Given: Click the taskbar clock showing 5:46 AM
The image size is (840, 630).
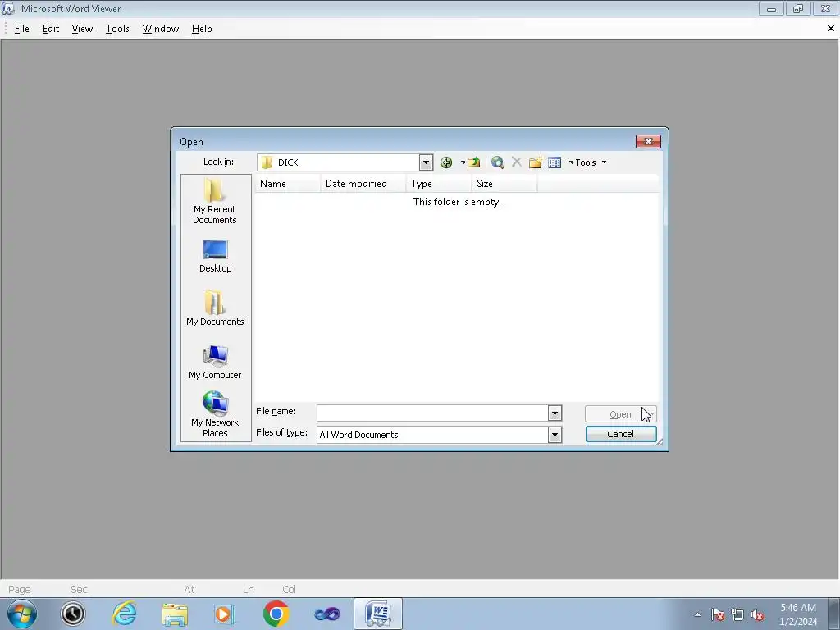Looking at the screenshot, I should click(798, 614).
